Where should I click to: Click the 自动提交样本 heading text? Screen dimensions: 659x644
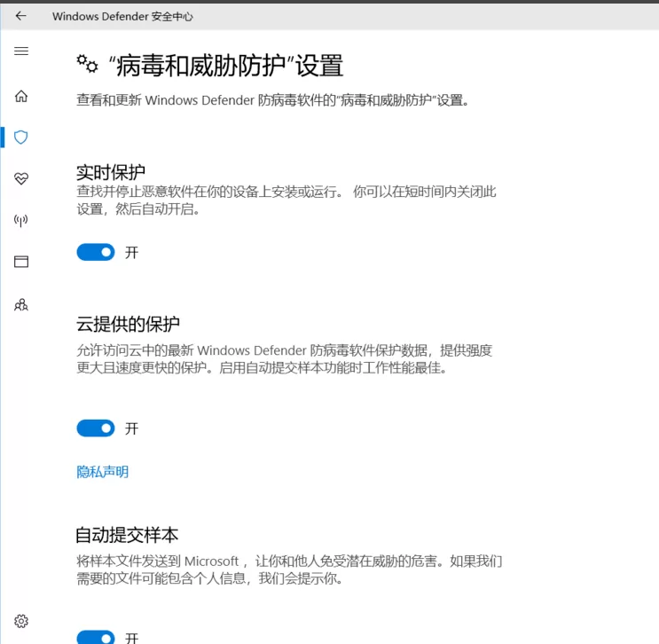coord(127,535)
